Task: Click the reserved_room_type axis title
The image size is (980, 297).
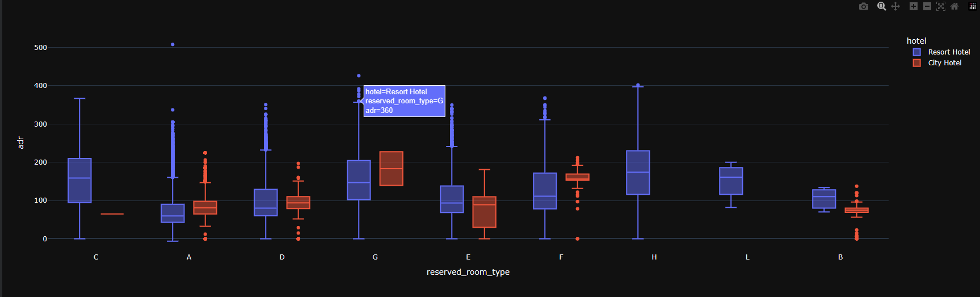Action: (x=468, y=272)
